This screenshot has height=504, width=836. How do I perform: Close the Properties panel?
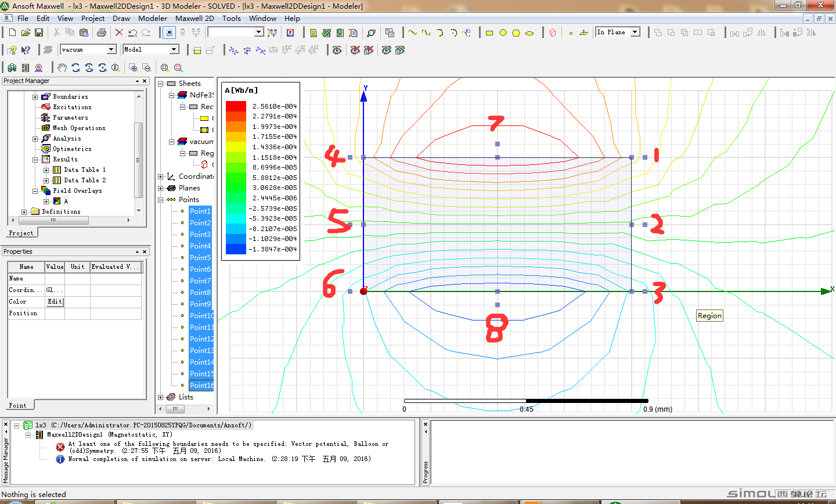145,252
